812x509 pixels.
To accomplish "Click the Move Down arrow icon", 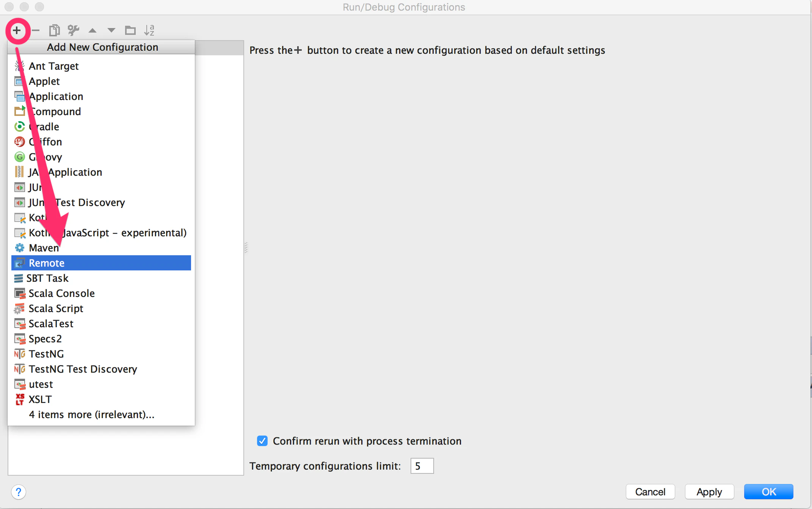I will (x=111, y=31).
